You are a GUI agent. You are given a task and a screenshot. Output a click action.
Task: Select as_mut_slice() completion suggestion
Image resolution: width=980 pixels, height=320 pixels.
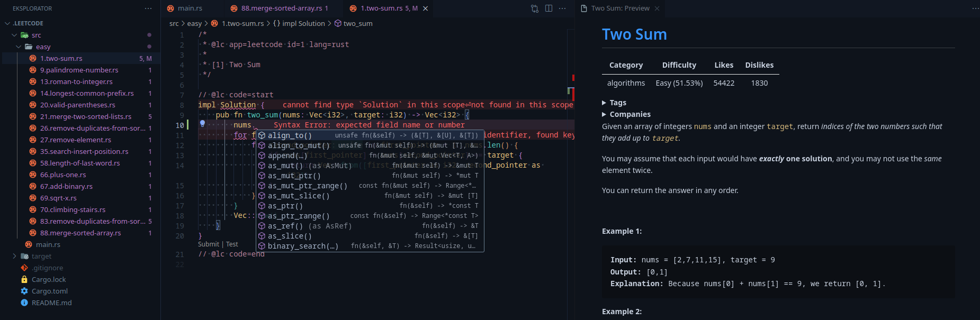point(370,196)
